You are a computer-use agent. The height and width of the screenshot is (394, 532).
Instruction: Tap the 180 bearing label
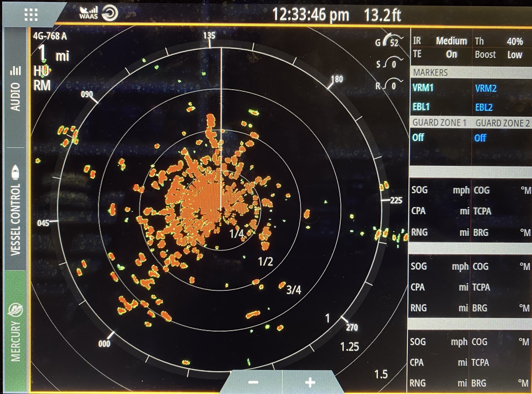[337, 79]
